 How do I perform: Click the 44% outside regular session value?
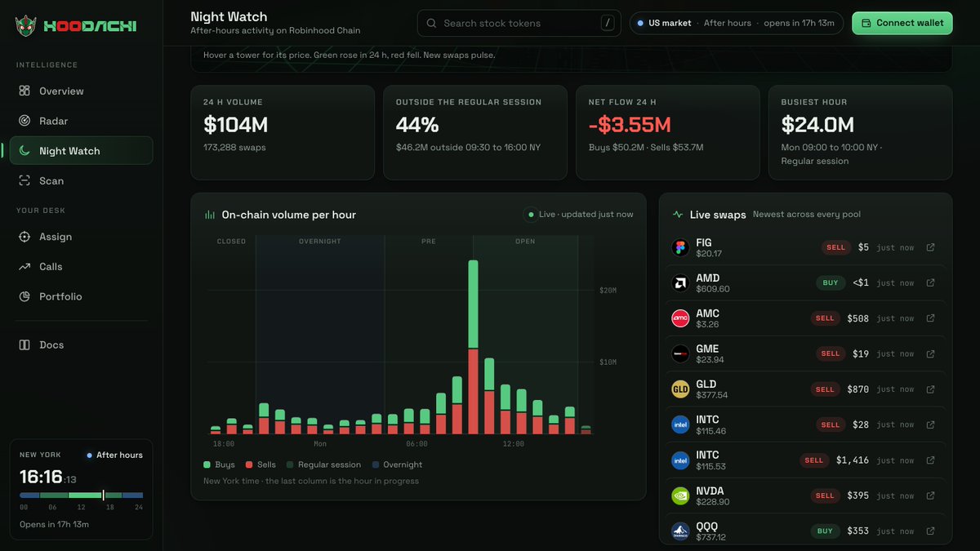(x=417, y=125)
